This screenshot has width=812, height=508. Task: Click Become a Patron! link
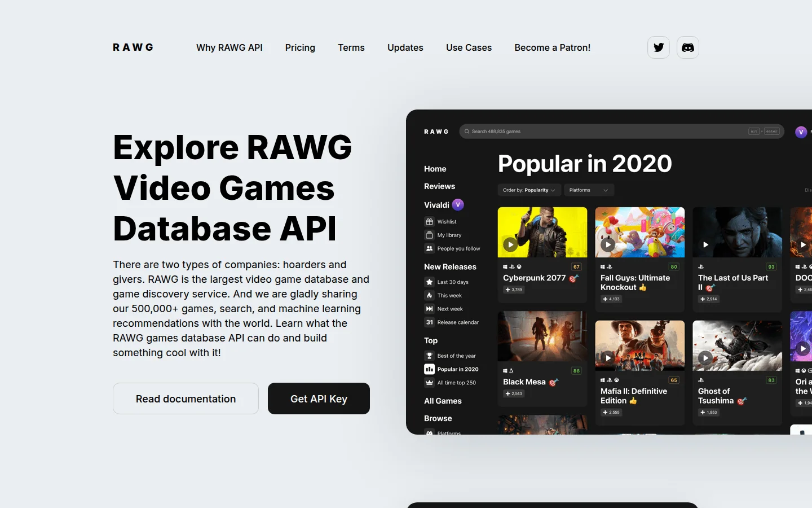(x=553, y=47)
